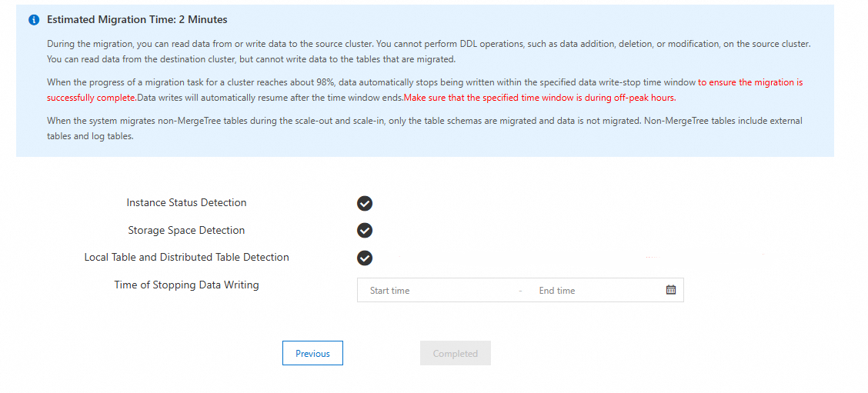Image resolution: width=868 pixels, height=393 pixels.
Task: Click the Start time input field
Action: 439,291
